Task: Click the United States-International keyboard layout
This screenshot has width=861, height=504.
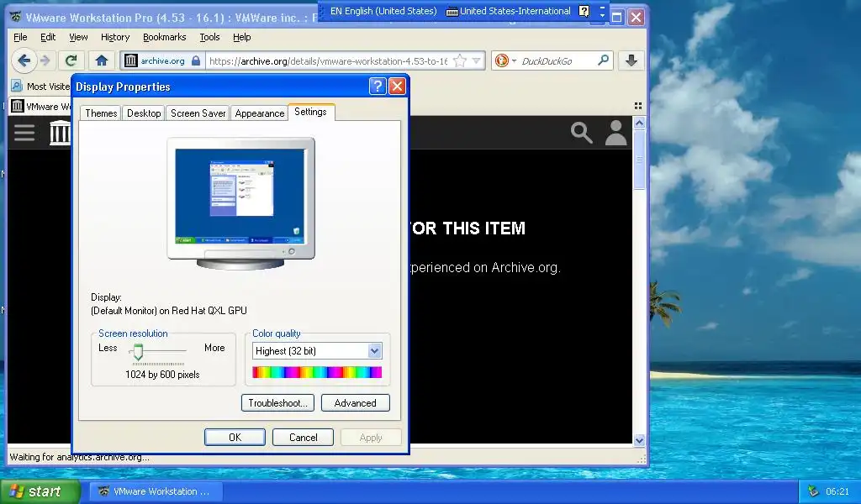Action: click(509, 11)
